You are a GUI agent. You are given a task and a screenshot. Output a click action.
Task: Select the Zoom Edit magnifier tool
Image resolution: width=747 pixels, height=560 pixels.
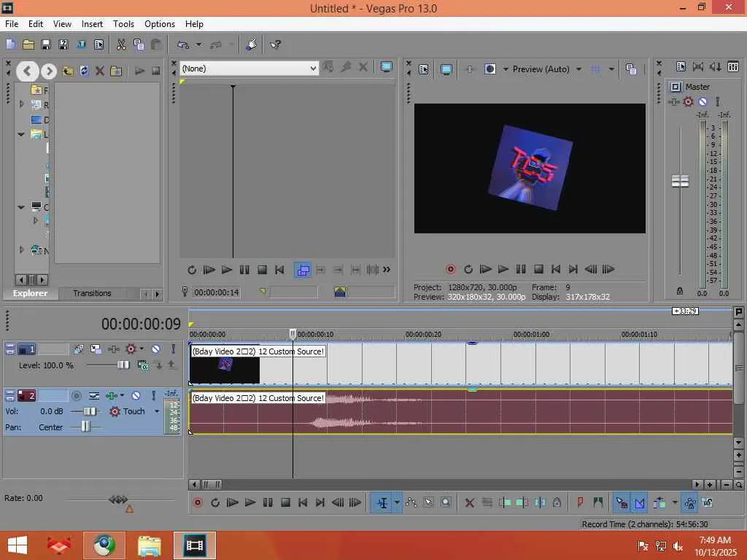[x=446, y=502]
